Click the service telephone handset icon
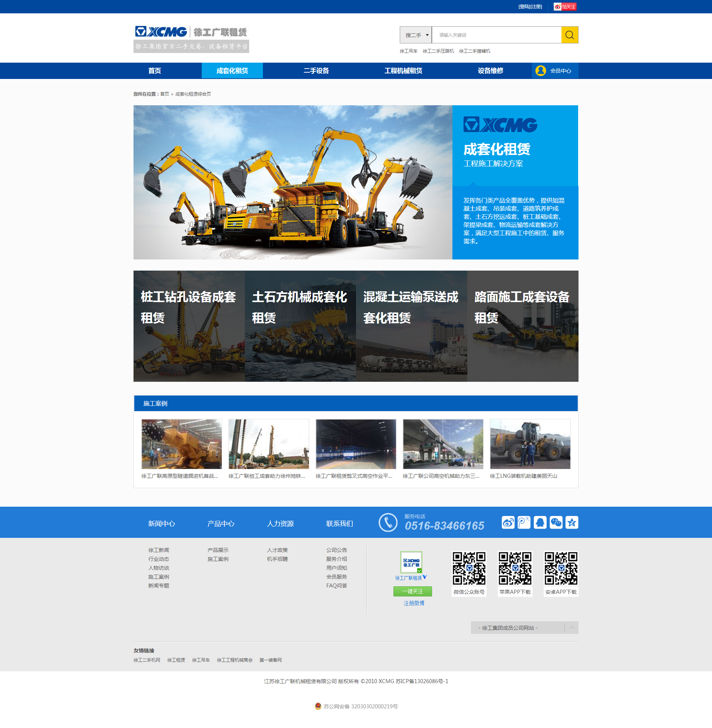Viewport: 712px width, 728px height. click(388, 522)
